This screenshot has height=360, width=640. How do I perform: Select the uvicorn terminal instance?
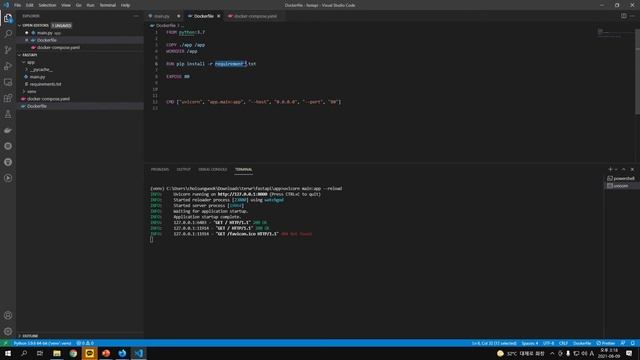(x=621, y=186)
